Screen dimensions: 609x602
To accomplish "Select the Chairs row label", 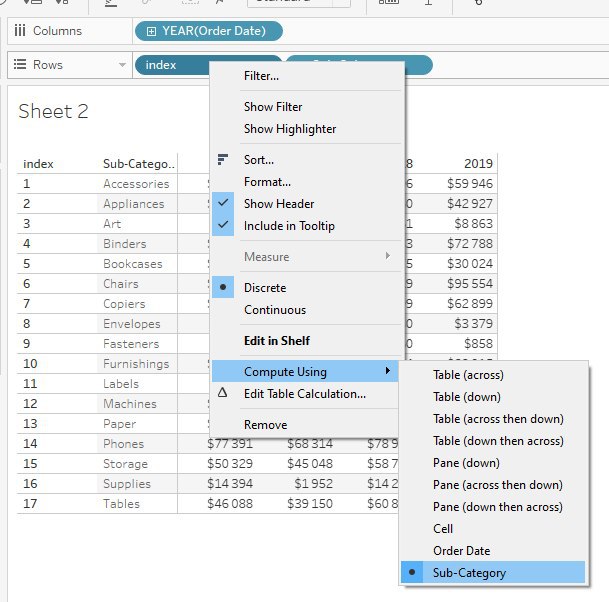I will coord(120,284).
